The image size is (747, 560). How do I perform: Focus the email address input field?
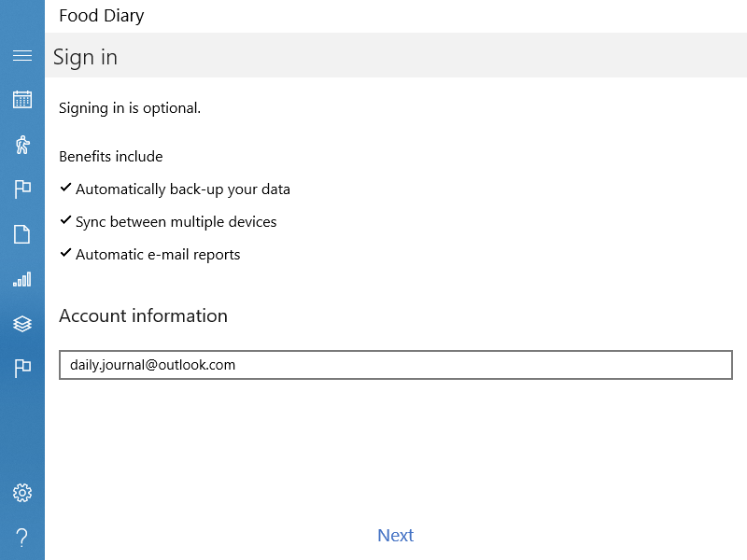pos(395,365)
